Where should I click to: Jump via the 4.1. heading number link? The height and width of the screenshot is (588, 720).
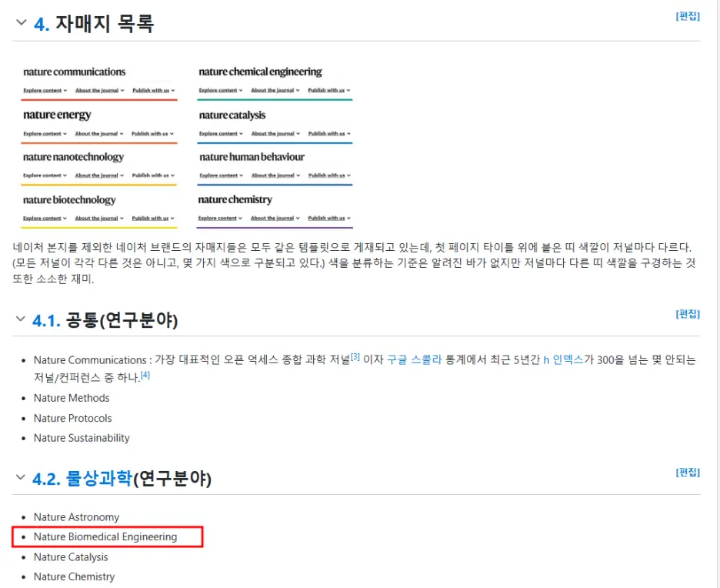coord(46,321)
